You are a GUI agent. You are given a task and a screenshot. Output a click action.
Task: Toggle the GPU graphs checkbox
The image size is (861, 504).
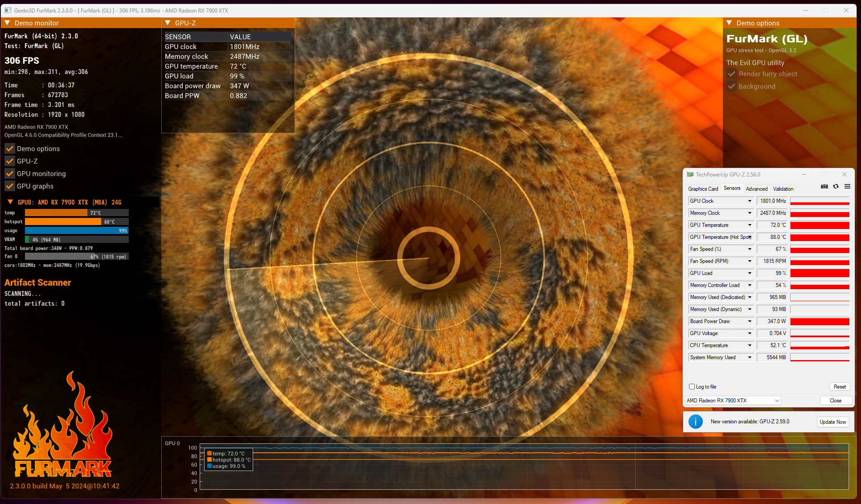(10, 186)
